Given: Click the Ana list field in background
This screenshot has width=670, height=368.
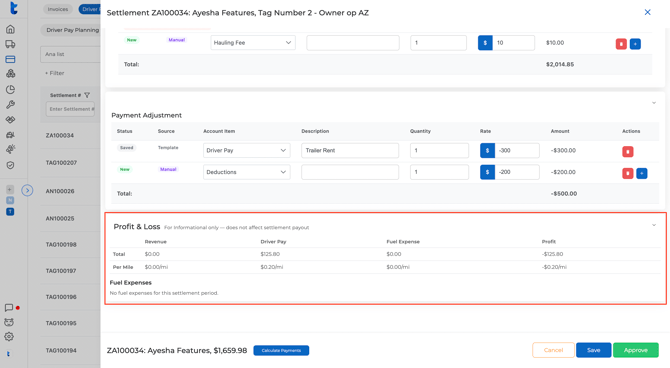Looking at the screenshot, I should 71,54.
